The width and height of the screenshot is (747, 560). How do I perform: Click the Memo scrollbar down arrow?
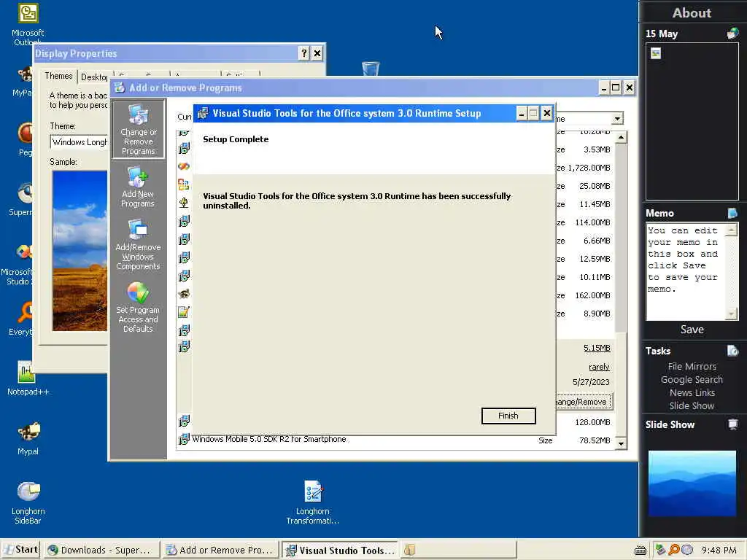(x=731, y=314)
